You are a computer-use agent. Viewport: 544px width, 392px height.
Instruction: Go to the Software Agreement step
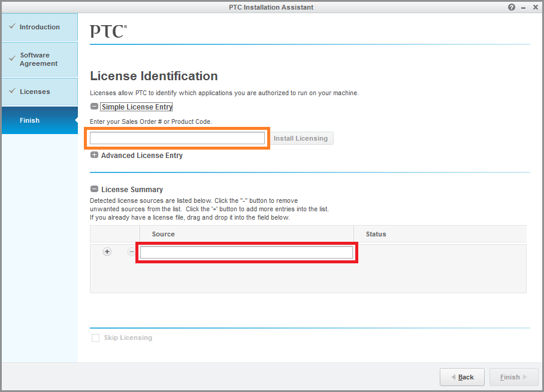point(40,59)
